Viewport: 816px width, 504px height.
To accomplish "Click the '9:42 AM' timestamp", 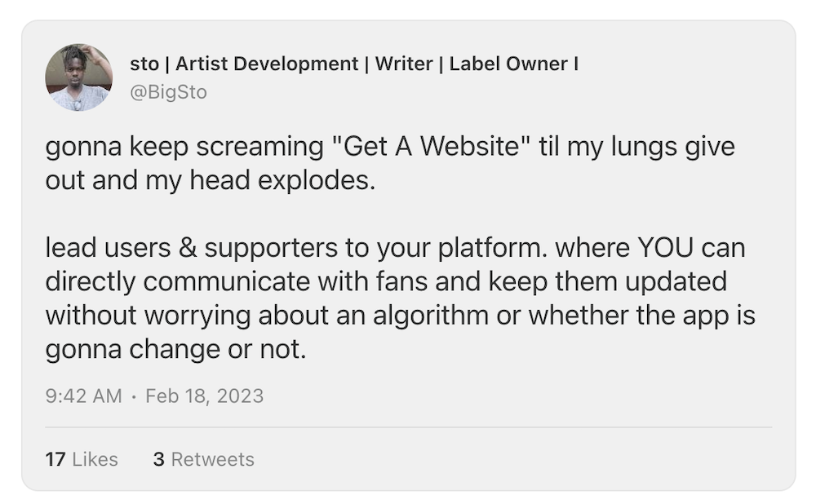I will click(83, 396).
